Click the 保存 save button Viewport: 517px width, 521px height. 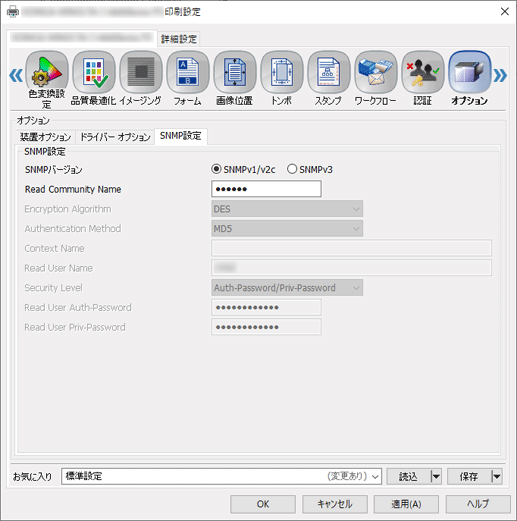[469, 476]
